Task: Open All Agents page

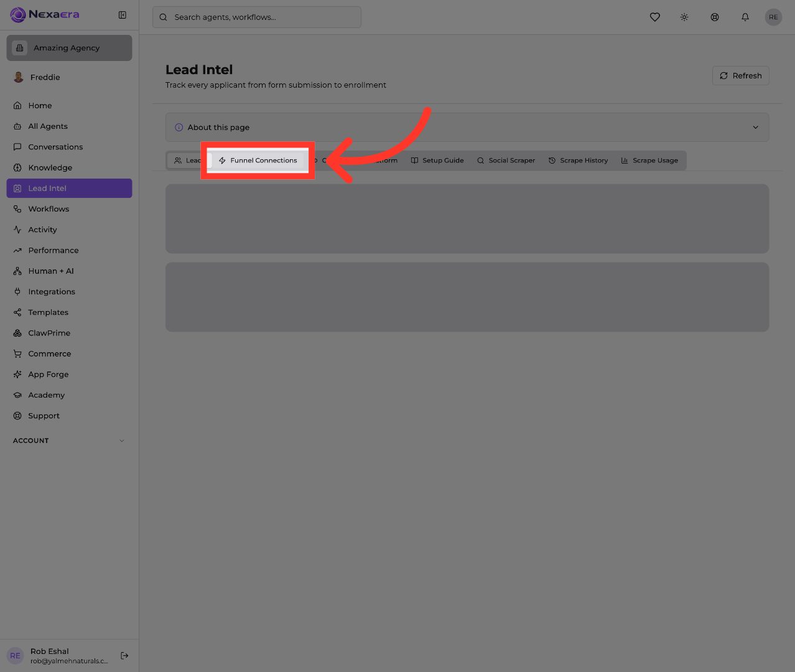Action: (69, 126)
